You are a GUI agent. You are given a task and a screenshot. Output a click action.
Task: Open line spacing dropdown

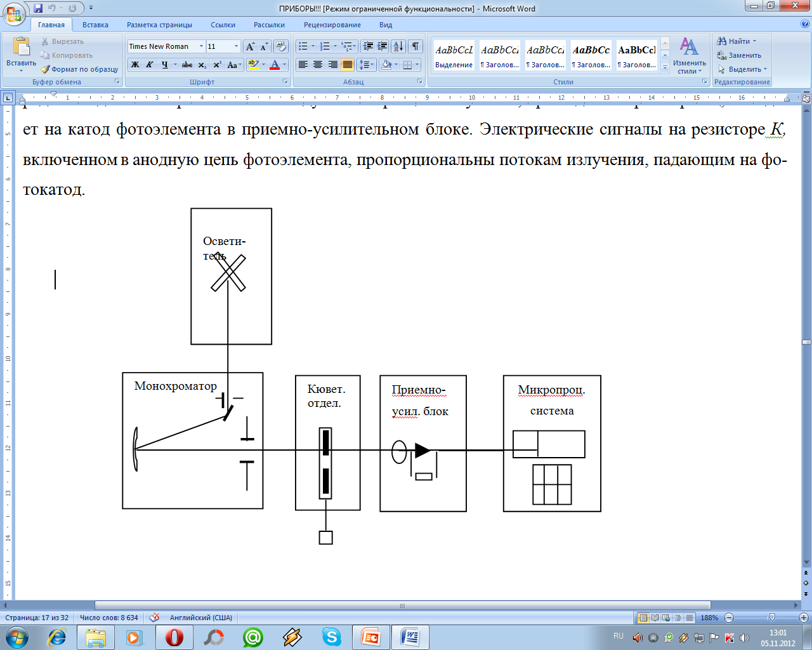point(366,65)
